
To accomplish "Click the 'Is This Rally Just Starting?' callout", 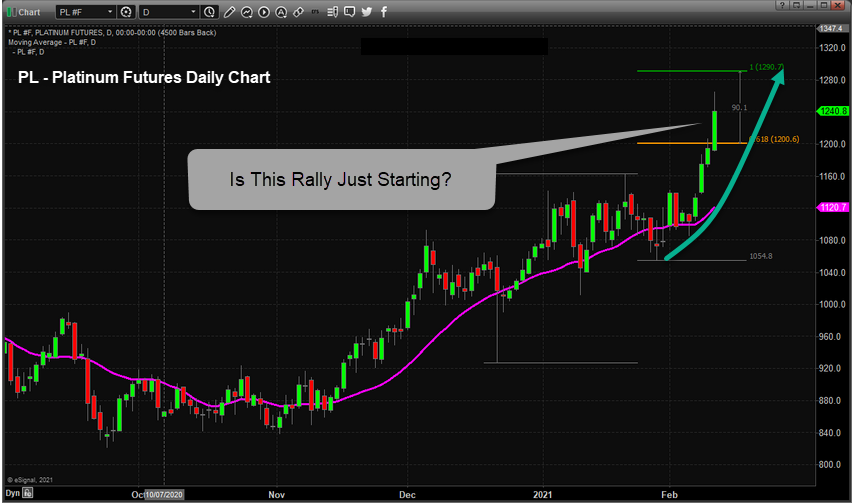I will coord(340,179).
